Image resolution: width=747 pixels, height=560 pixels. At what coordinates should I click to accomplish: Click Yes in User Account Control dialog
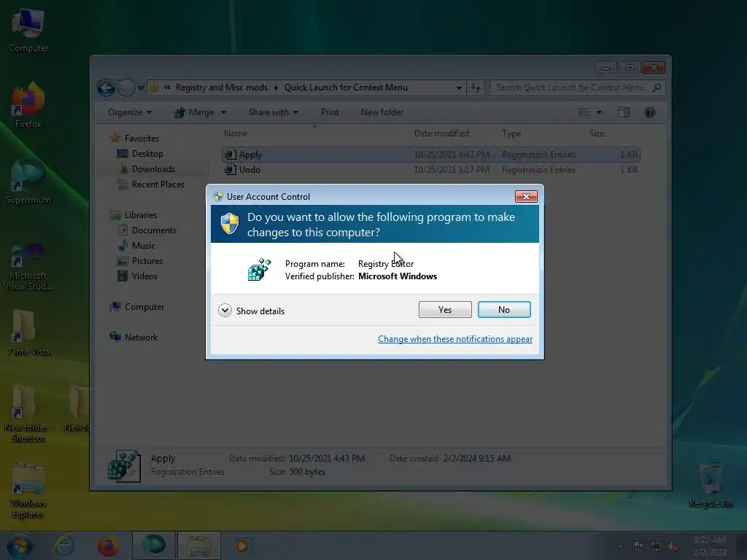(445, 309)
